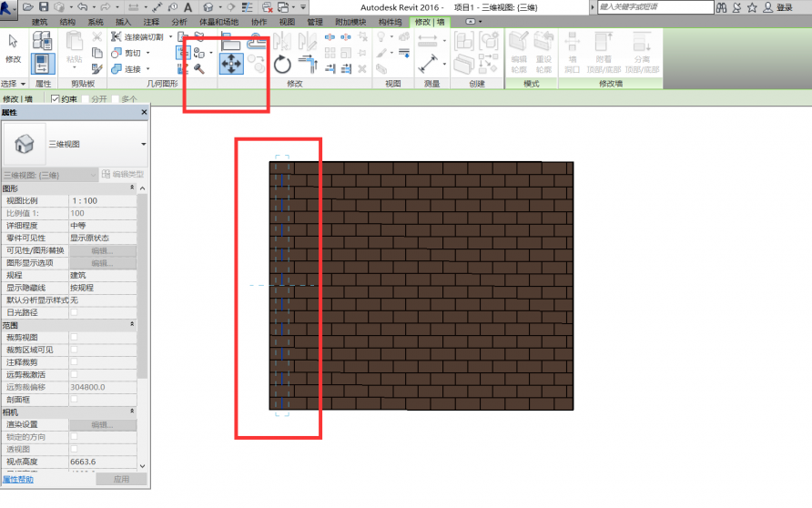This screenshot has width=812, height=508.
Task: Click the Save icon in quick access toolbar
Action: [x=44, y=7]
